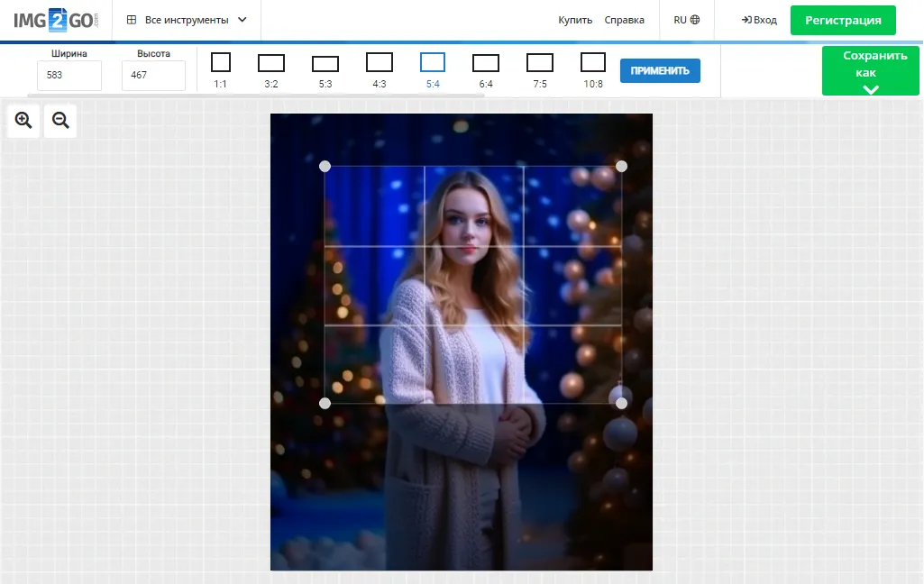The image size is (924, 584).
Task: Select the 6:4 aspect ratio icon
Action: tap(486, 63)
